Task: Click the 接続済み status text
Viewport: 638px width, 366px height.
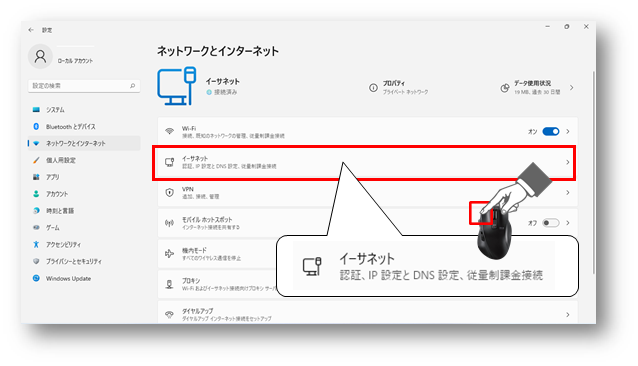Action: point(225,92)
